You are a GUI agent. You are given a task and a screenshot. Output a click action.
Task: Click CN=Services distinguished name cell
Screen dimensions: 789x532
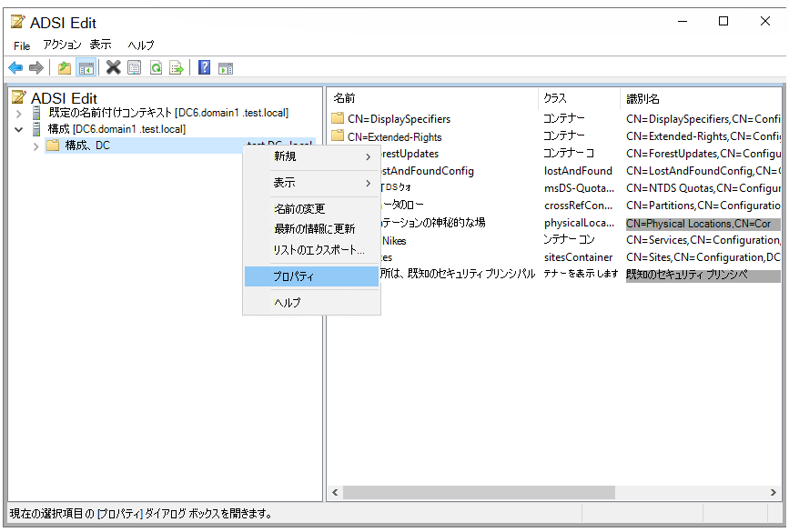[703, 240]
